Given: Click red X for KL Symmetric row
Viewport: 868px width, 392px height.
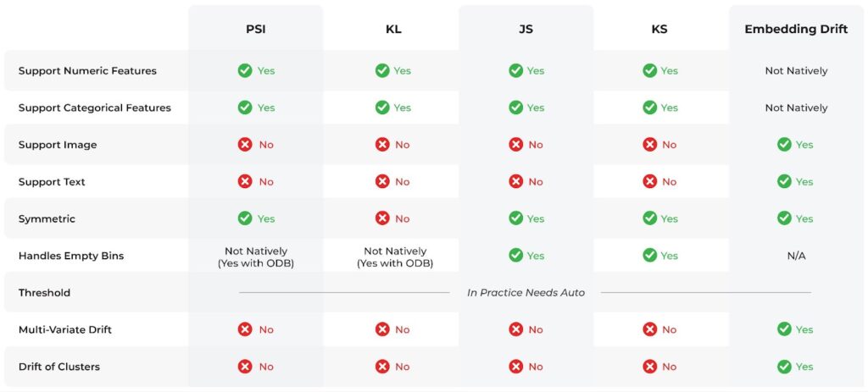Looking at the screenshot, I should (x=382, y=218).
